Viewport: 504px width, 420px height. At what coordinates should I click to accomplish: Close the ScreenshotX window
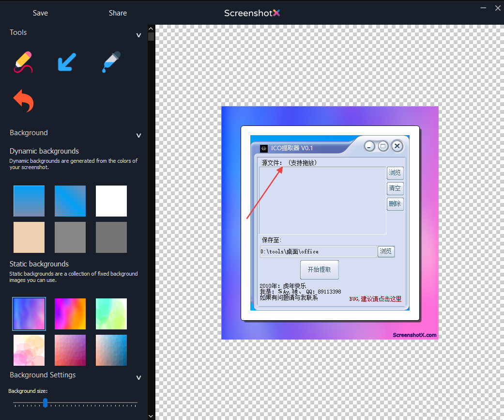498,7
